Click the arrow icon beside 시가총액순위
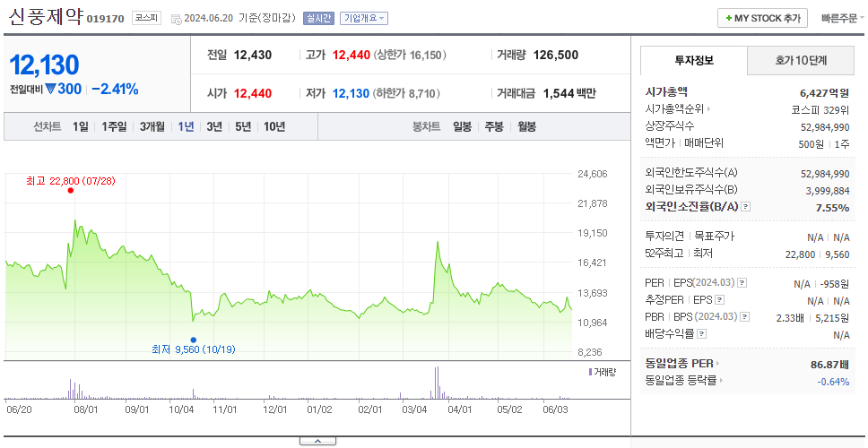 pyautogui.click(x=709, y=109)
